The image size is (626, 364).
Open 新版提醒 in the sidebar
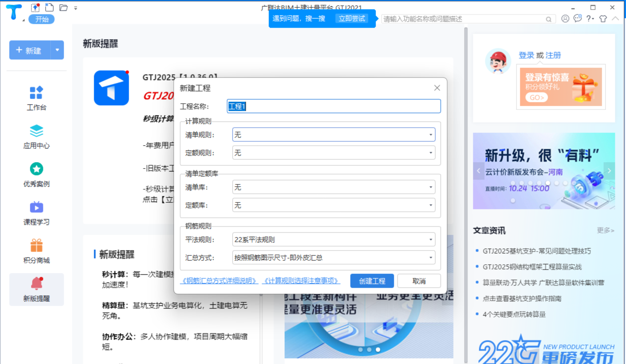pos(36,289)
